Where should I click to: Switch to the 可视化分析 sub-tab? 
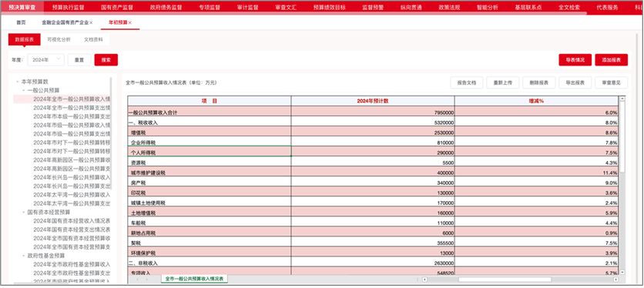coord(59,39)
